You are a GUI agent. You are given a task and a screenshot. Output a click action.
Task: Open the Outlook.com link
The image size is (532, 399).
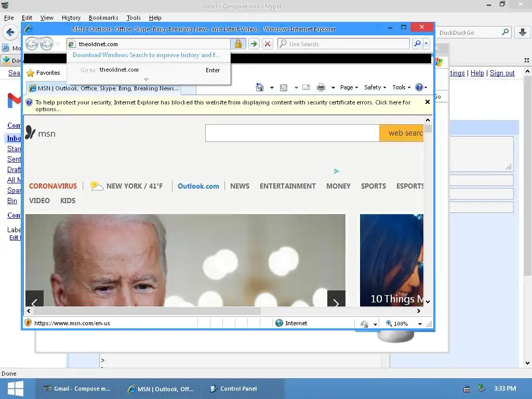pyautogui.click(x=198, y=186)
